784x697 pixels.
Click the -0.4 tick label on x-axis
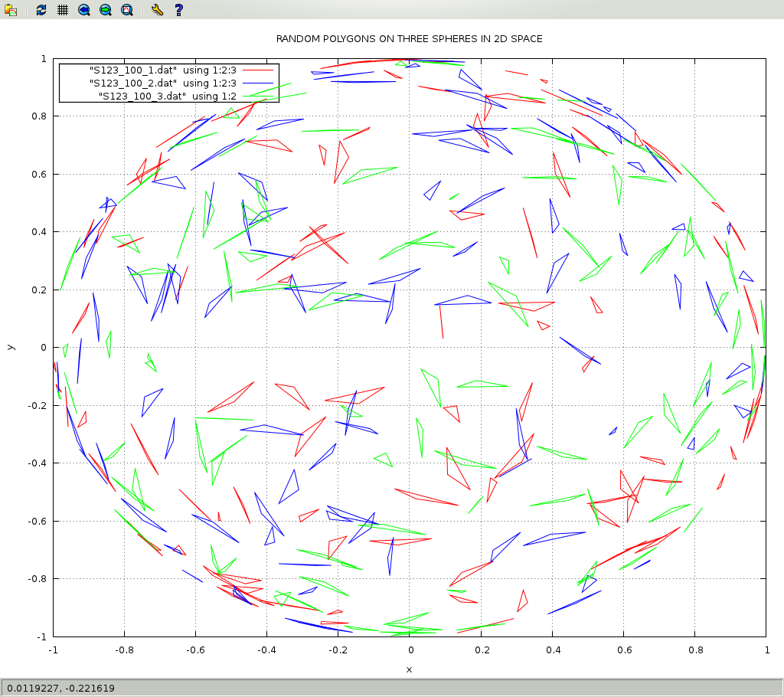pos(266,650)
